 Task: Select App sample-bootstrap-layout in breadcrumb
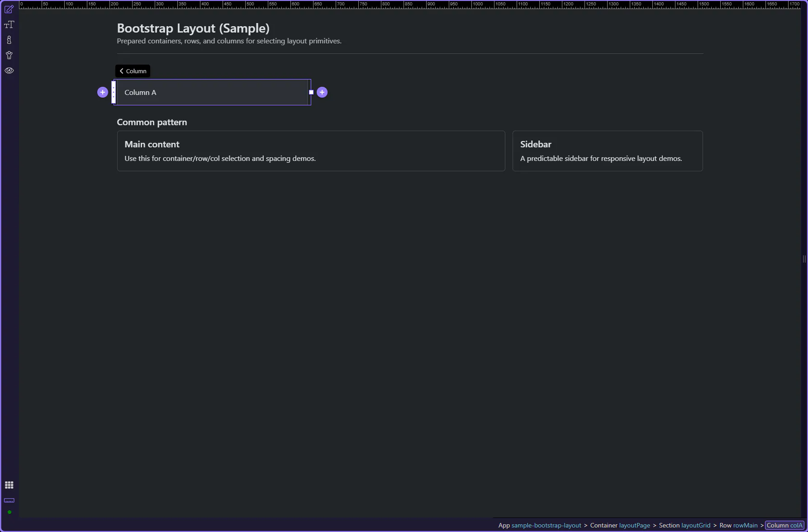coord(539,525)
